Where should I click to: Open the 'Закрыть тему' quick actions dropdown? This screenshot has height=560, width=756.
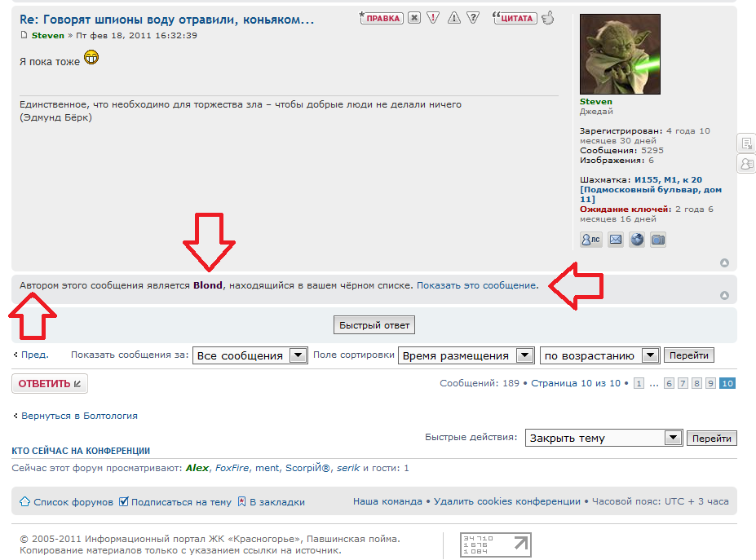click(x=603, y=438)
